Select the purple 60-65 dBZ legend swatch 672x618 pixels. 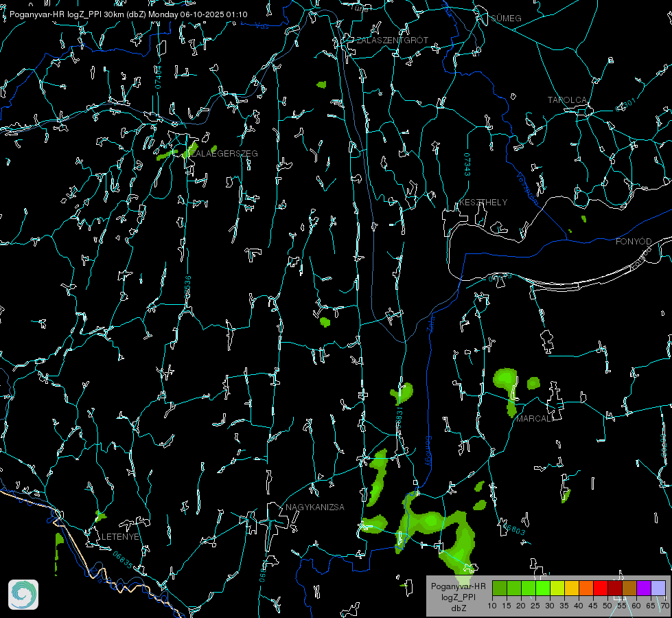(x=644, y=588)
